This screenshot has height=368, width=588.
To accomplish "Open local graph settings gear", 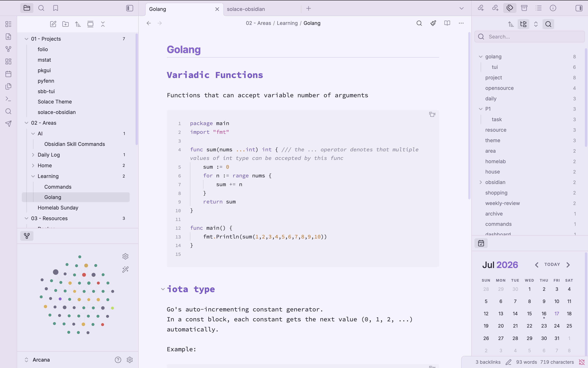I will coord(125,256).
